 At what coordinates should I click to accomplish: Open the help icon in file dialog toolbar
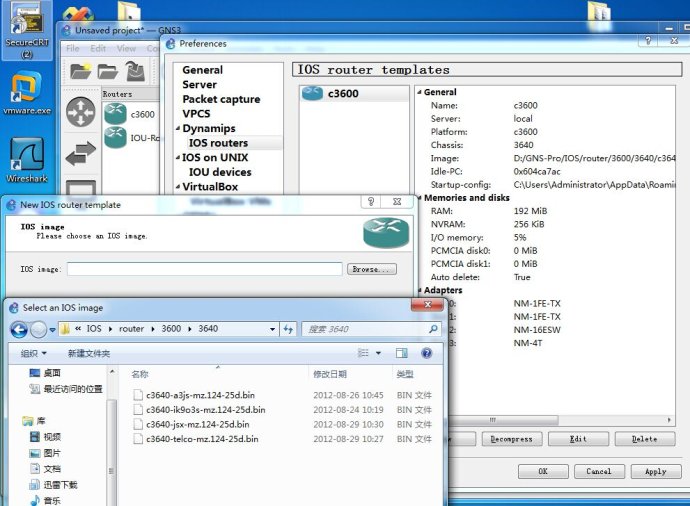click(426, 353)
